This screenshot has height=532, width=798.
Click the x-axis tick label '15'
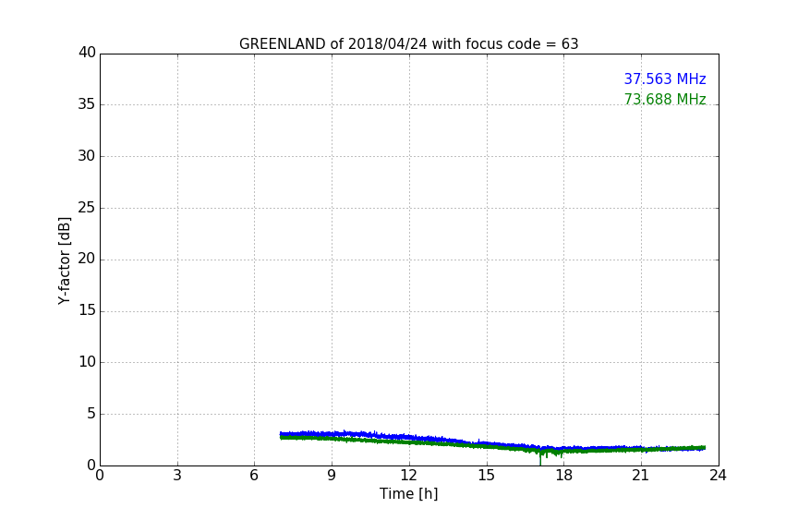[487, 476]
